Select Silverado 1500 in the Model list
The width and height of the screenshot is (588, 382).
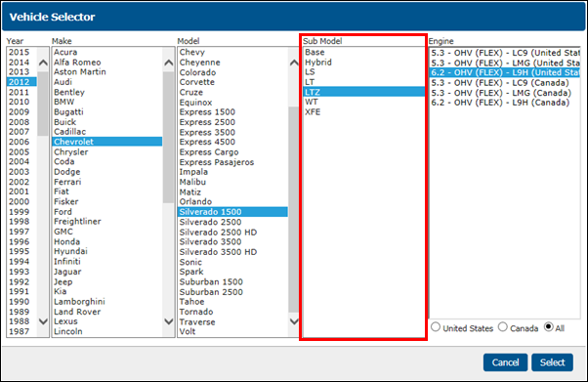[x=232, y=212]
